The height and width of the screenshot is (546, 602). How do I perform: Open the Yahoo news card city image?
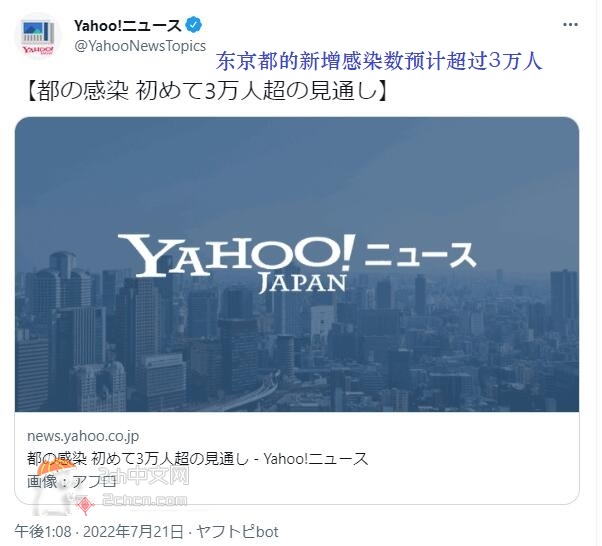[297, 265]
